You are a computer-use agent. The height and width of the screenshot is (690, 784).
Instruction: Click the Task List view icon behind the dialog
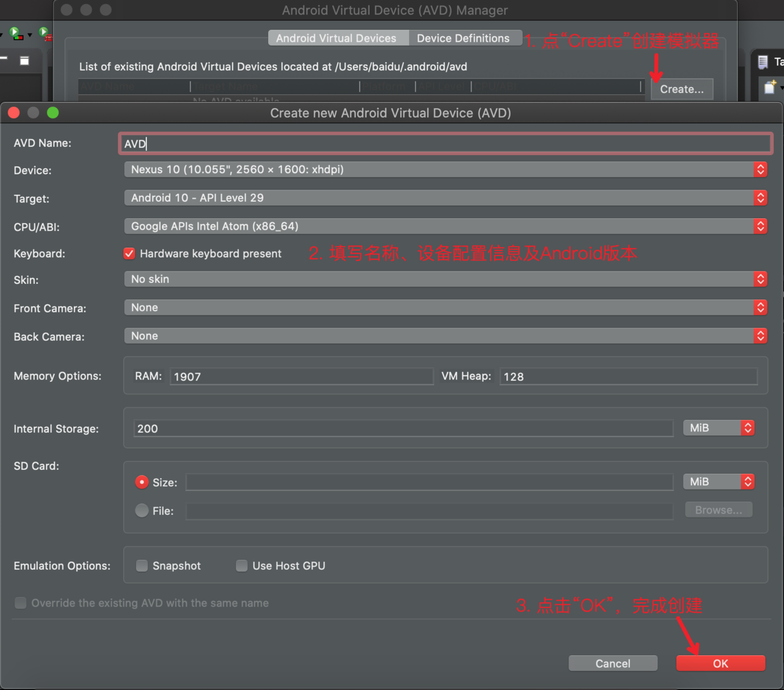[763, 61]
